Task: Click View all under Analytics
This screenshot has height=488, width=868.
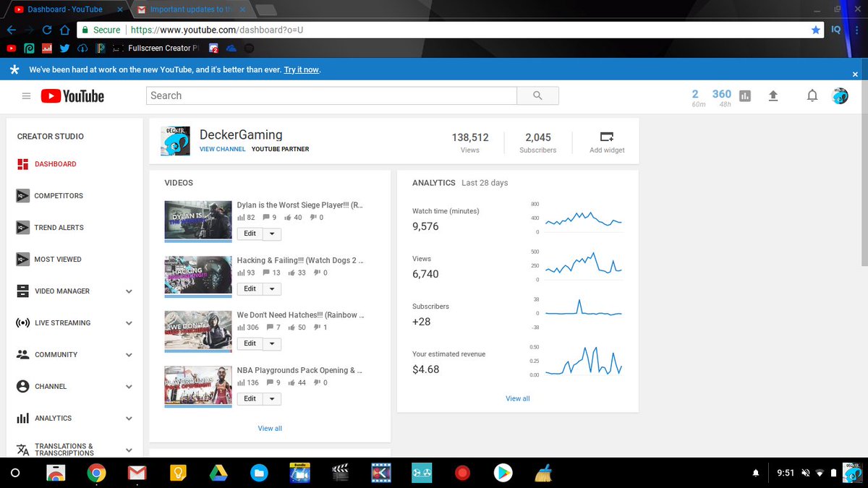Action: 517,398
